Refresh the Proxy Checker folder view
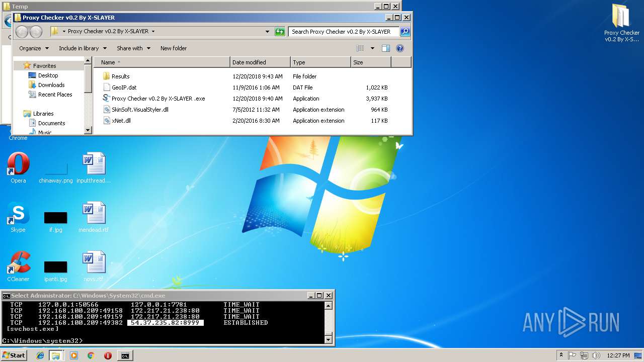Image resolution: width=644 pixels, height=362 pixels. click(280, 32)
